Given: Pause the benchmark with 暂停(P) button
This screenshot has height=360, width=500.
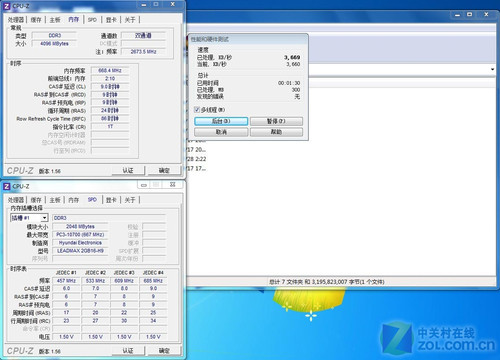Looking at the screenshot, I should [x=276, y=121].
